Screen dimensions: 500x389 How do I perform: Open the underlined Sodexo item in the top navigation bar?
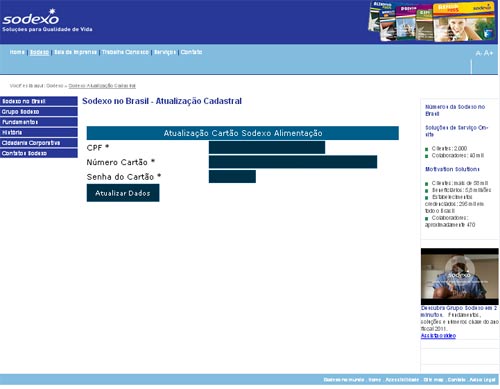point(39,52)
